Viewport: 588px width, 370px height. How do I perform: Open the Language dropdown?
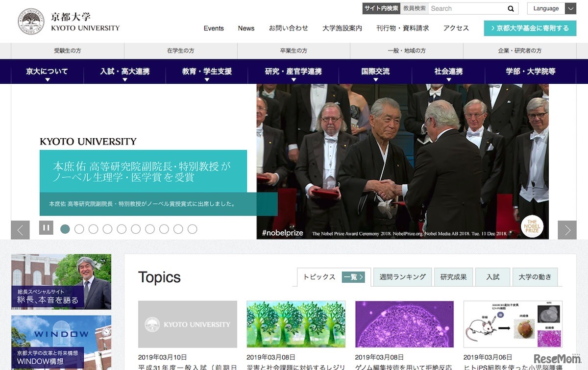pos(551,8)
